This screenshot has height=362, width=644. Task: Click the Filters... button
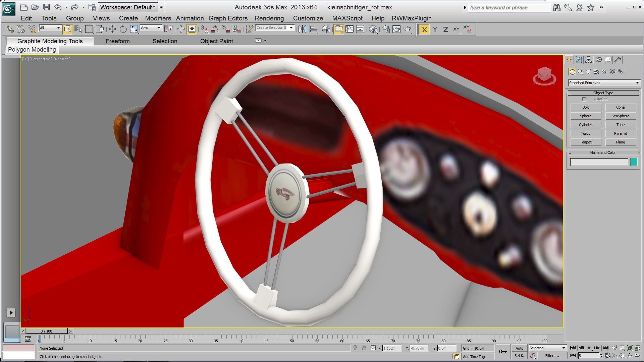[x=552, y=356]
